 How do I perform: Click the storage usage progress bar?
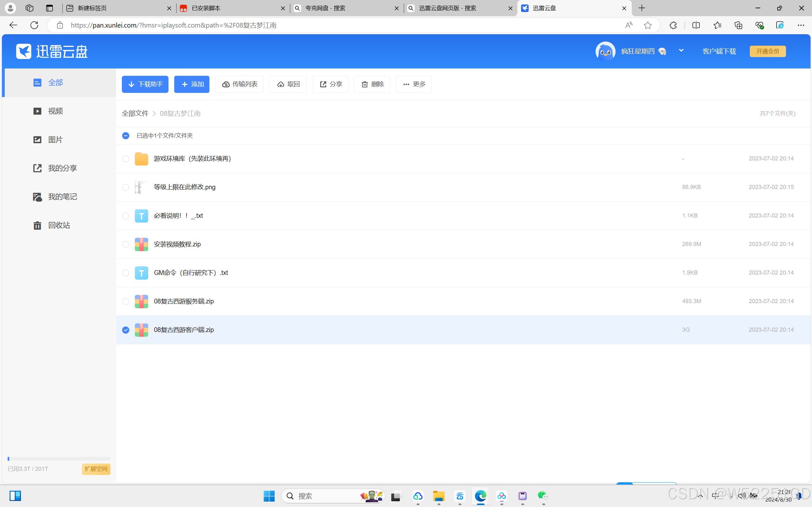point(59,459)
